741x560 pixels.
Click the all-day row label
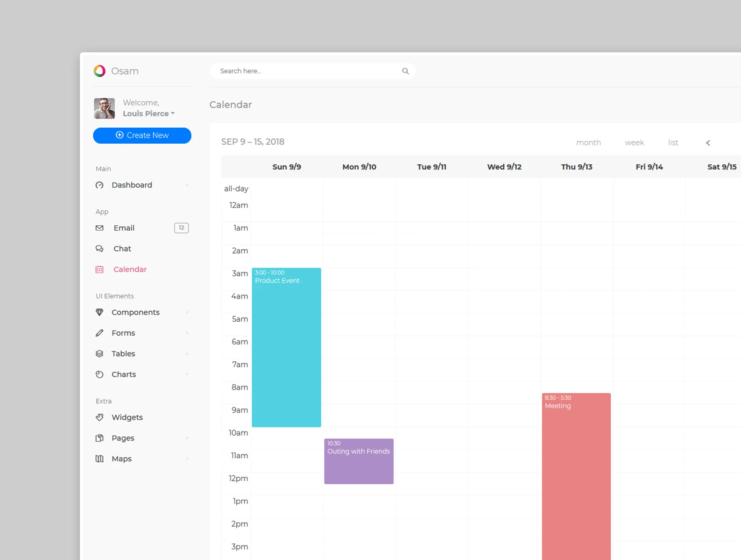236,189
